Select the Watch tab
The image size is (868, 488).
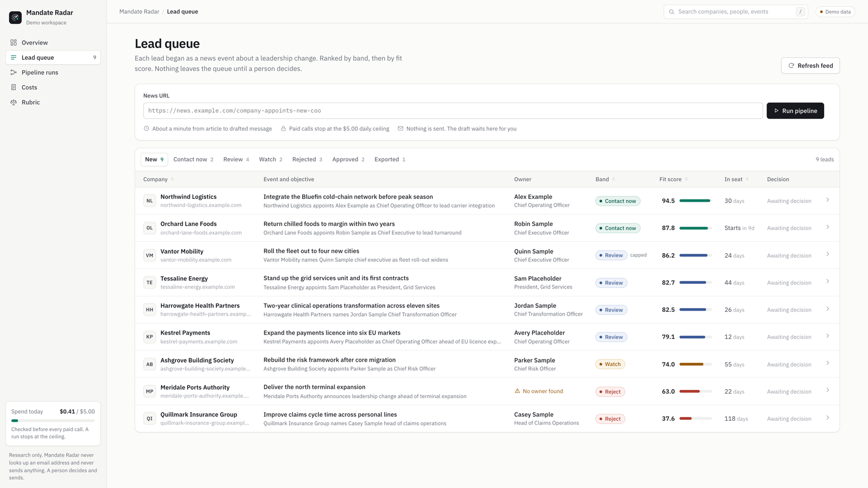(x=271, y=159)
